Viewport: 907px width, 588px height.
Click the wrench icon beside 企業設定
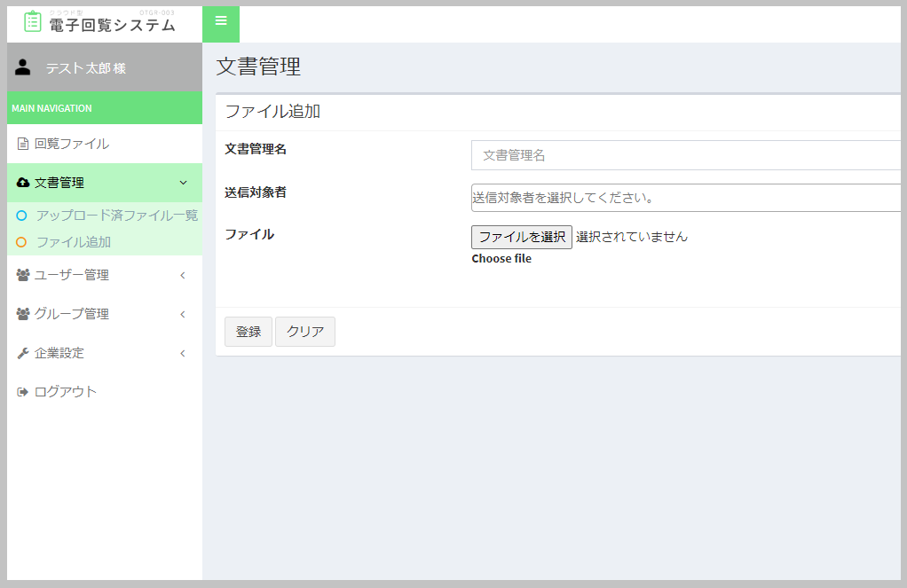pyautogui.click(x=23, y=353)
